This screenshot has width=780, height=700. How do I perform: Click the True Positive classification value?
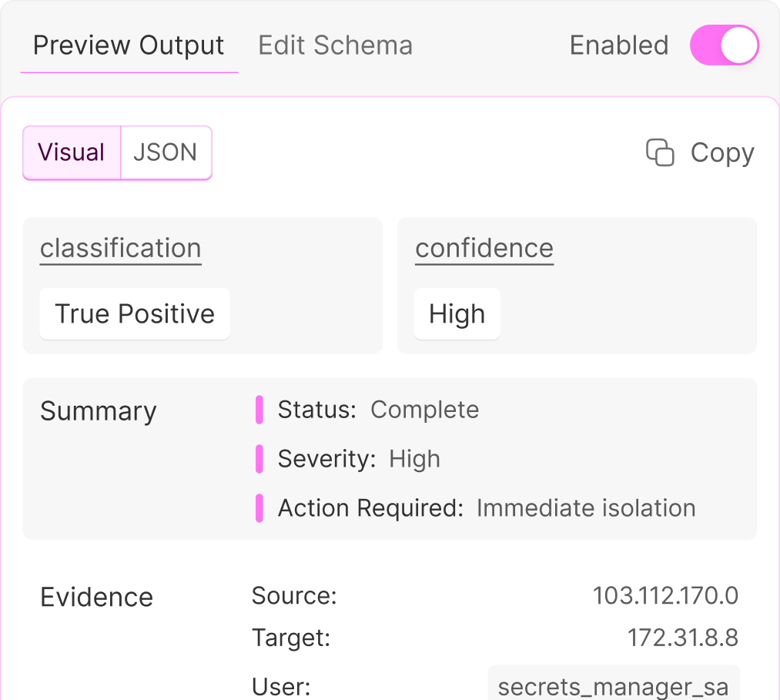point(134,313)
